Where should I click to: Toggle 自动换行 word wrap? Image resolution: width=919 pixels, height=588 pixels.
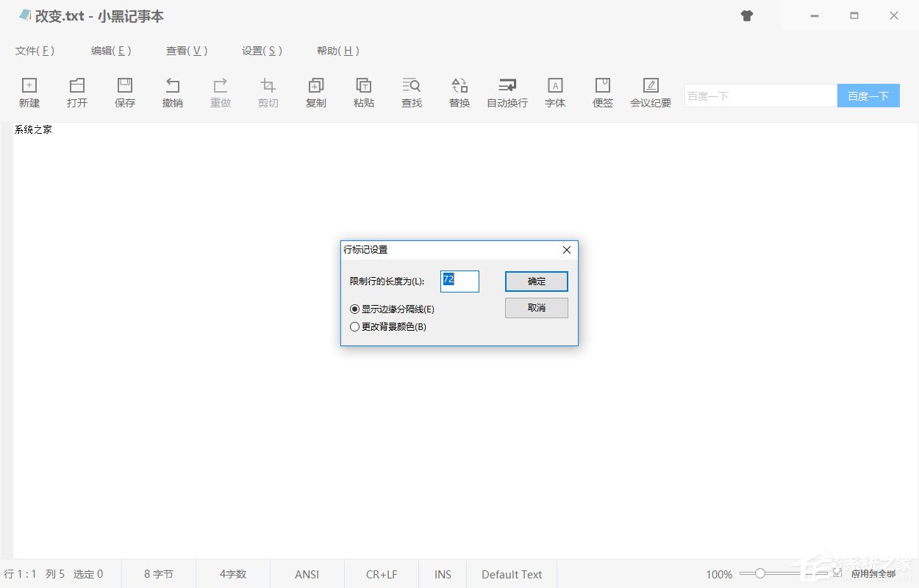point(507,93)
